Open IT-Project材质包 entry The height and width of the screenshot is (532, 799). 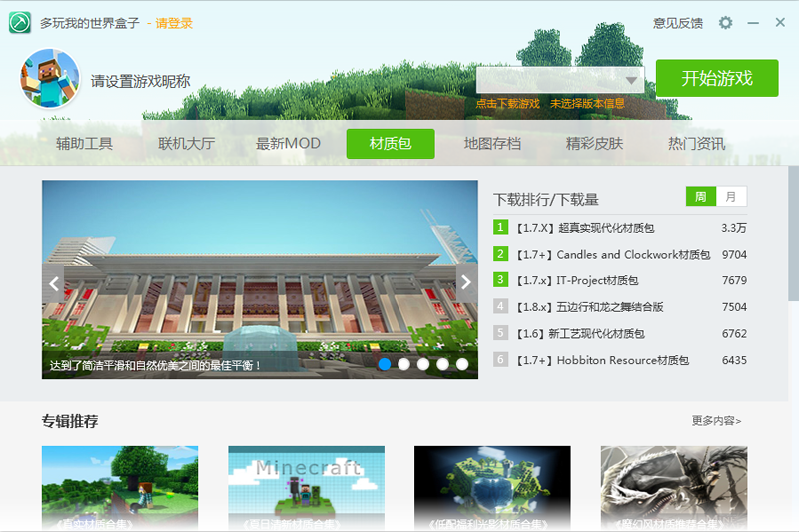pos(577,280)
